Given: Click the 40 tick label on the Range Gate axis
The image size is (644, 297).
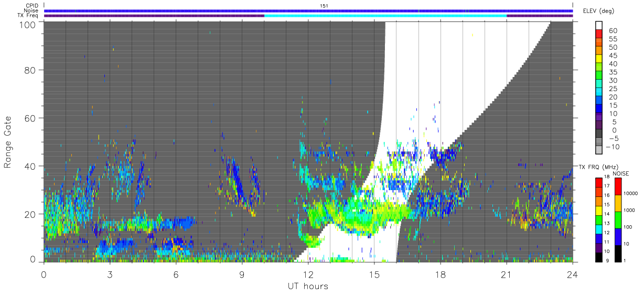Looking at the screenshot, I should 30,166.
